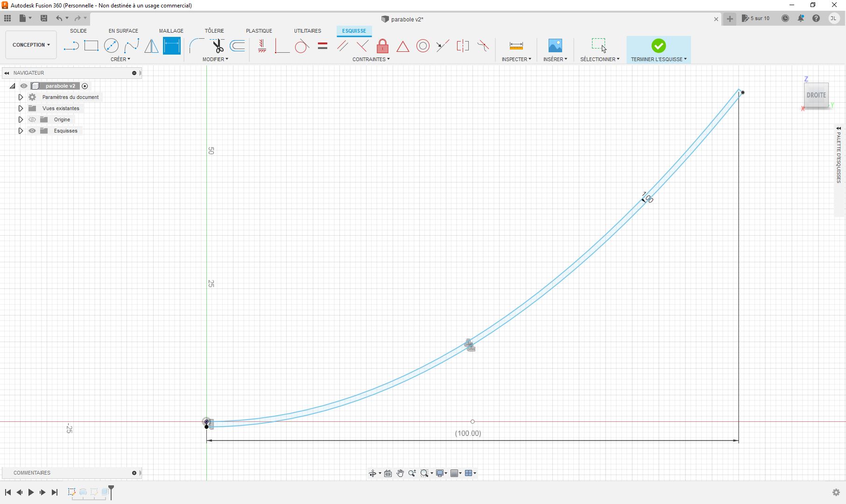Activate the parabole v2 radio button

point(85,86)
